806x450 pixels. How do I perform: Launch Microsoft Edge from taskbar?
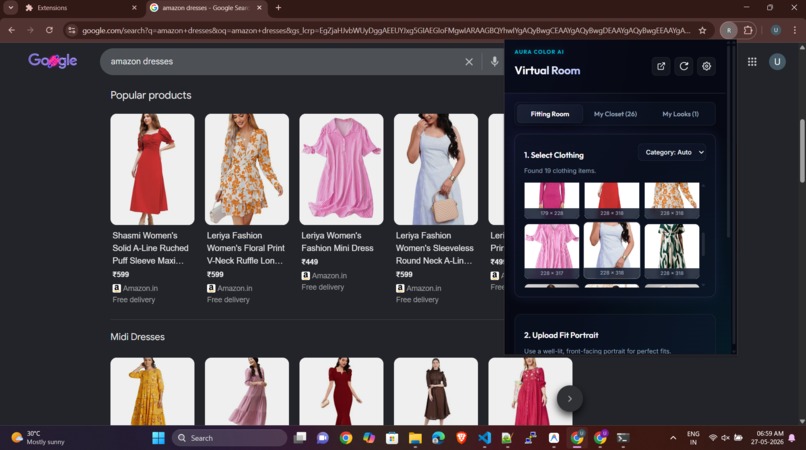[x=438, y=438]
